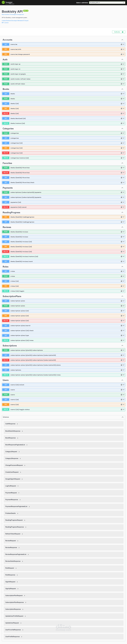Open the MIT License link

[x=5, y=23]
